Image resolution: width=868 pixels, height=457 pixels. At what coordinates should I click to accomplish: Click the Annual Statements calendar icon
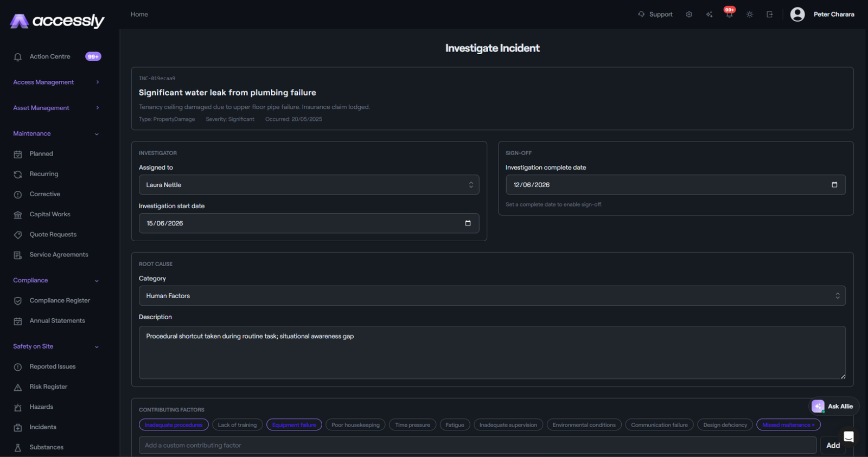(x=18, y=321)
